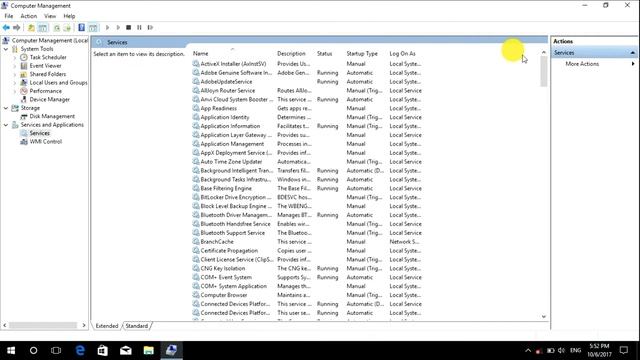Open Help with the blue question-mark icon

click(82, 28)
